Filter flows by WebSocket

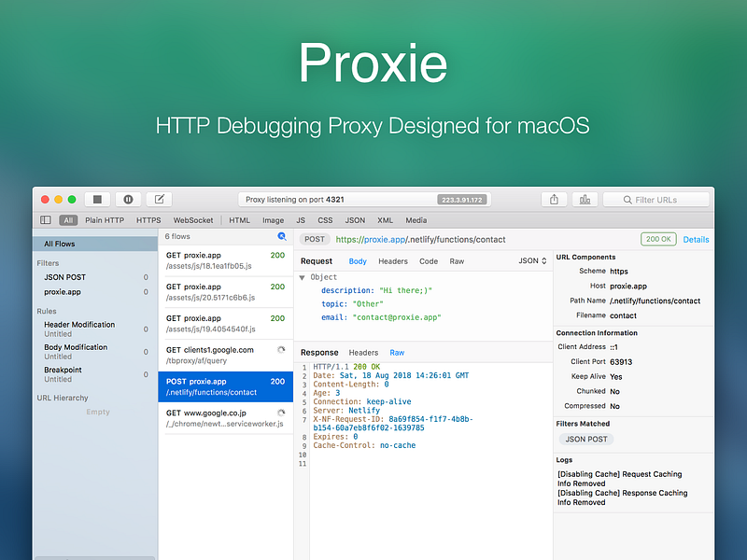193,220
